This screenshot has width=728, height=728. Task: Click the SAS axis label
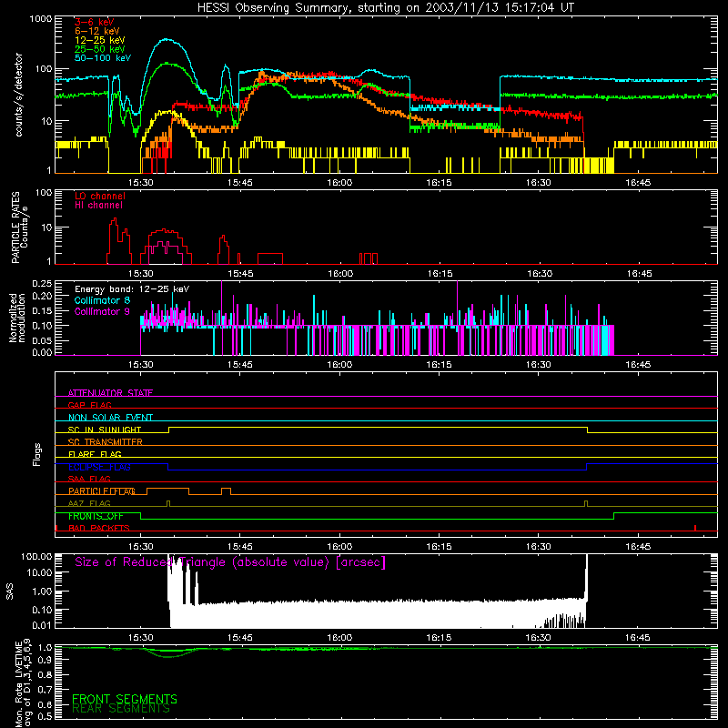(x=10, y=591)
